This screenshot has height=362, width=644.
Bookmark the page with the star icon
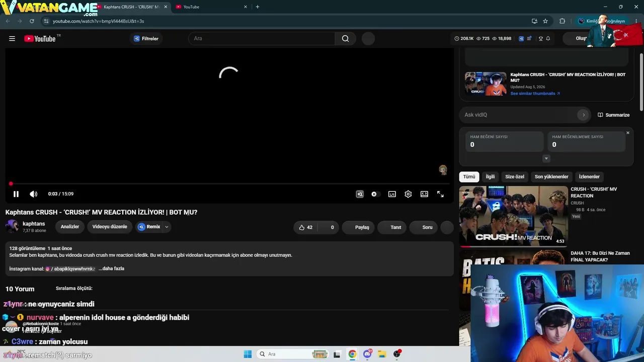pos(545,21)
